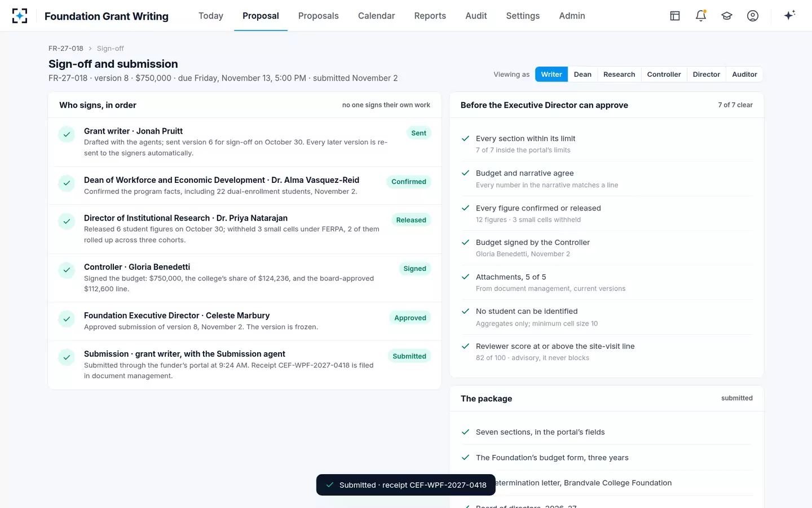Click the '7 of 7 clear' counter
Image resolution: width=812 pixels, height=508 pixels.
point(735,105)
